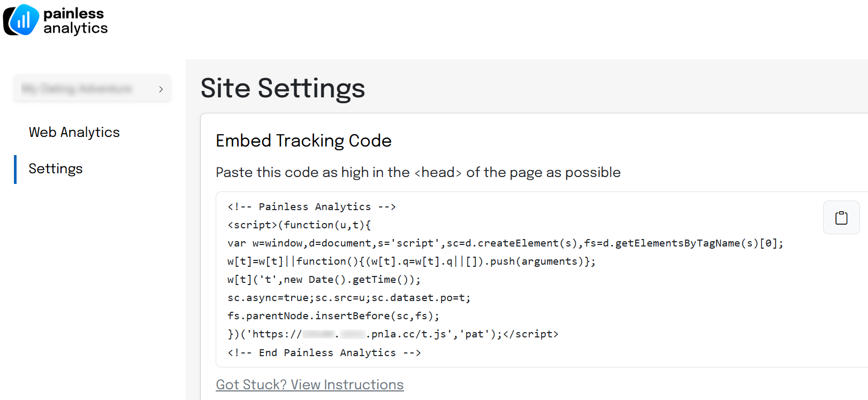
Task: Click the '<!-- Painless Analytics -->' opening comment line
Action: [x=311, y=206]
